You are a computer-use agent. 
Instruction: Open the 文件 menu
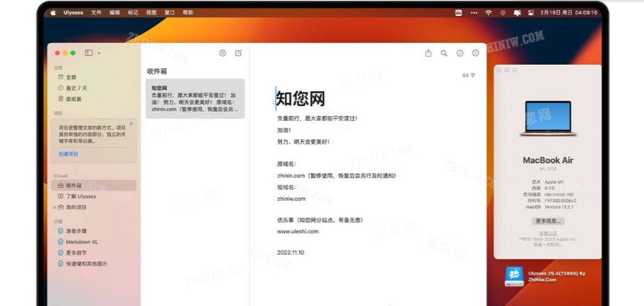[x=96, y=13]
